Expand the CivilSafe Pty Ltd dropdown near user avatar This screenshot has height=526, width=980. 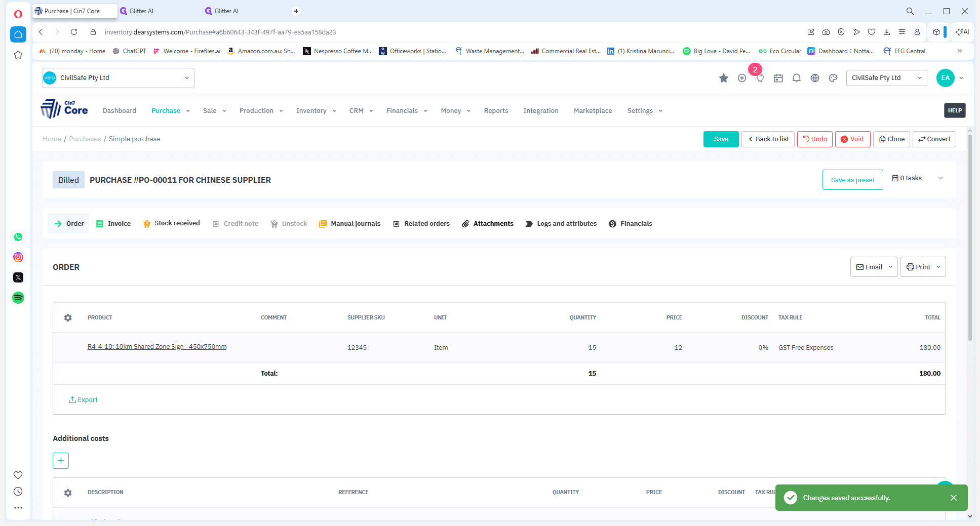[x=886, y=77]
